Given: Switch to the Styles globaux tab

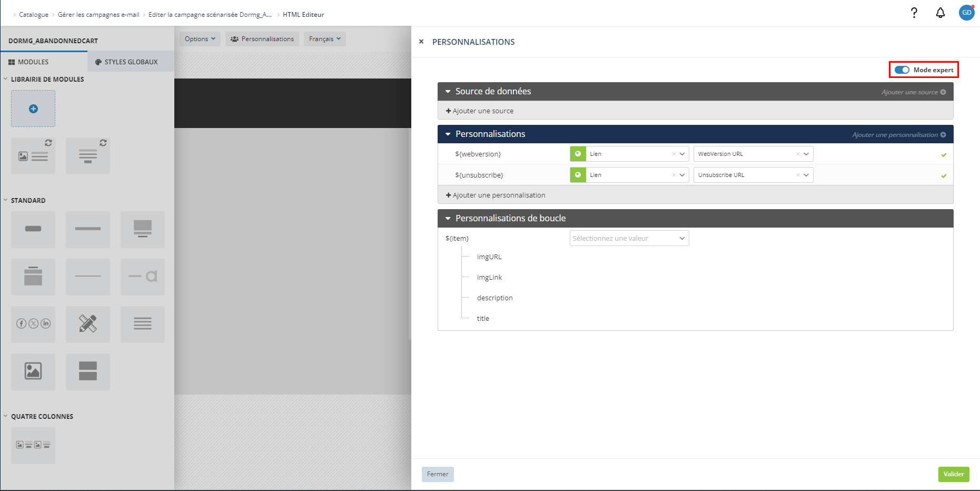Looking at the screenshot, I should (x=131, y=62).
